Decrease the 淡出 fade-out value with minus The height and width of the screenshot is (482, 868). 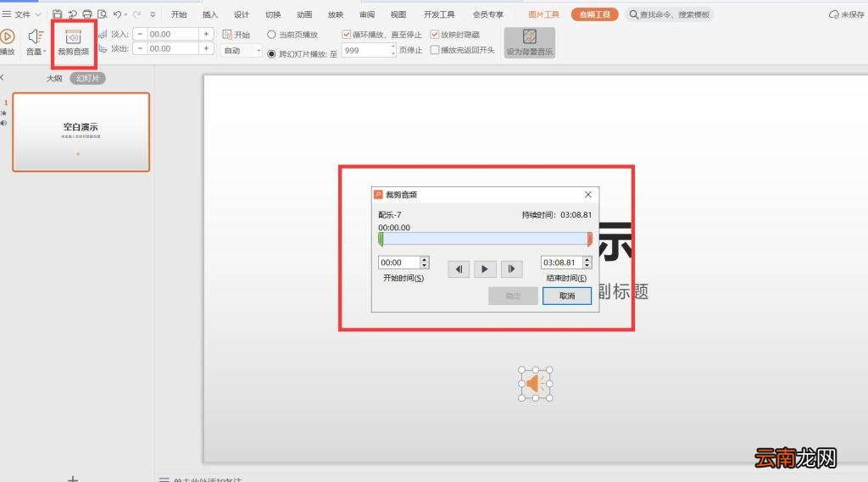(x=140, y=48)
